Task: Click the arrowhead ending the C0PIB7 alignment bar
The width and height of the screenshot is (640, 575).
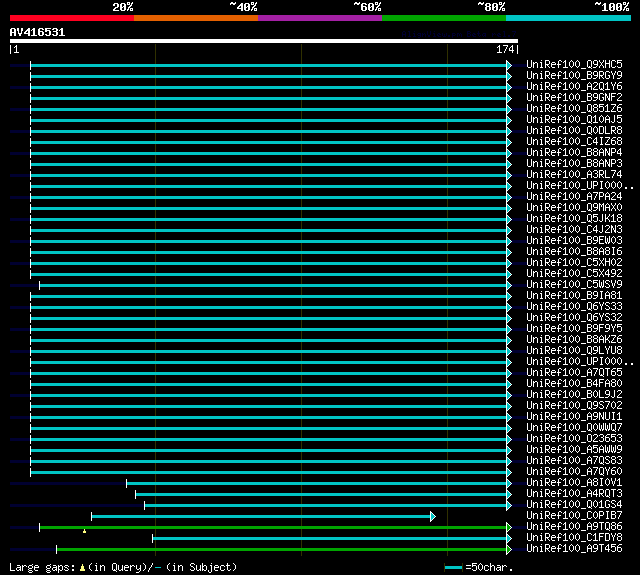Action: point(433,517)
